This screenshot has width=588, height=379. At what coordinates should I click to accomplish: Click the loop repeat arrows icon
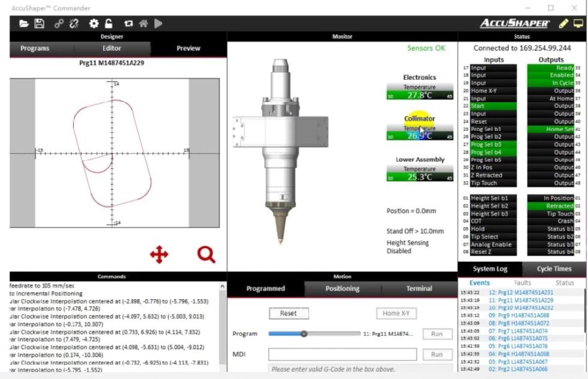tap(128, 23)
